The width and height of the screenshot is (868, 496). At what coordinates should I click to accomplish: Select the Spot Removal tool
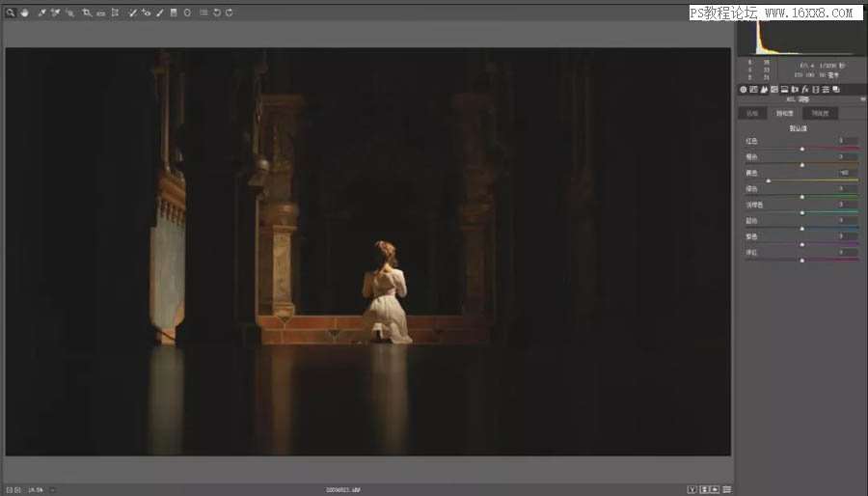click(x=132, y=13)
